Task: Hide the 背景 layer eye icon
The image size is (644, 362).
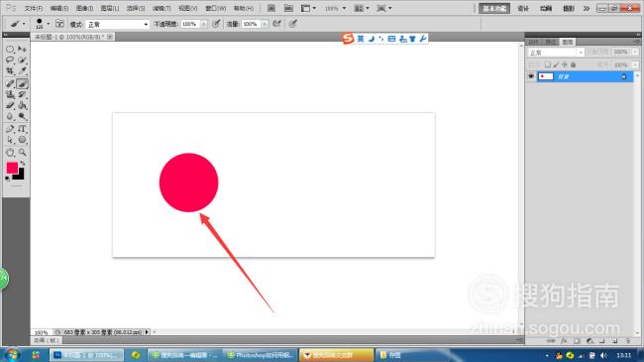Action: click(x=531, y=76)
